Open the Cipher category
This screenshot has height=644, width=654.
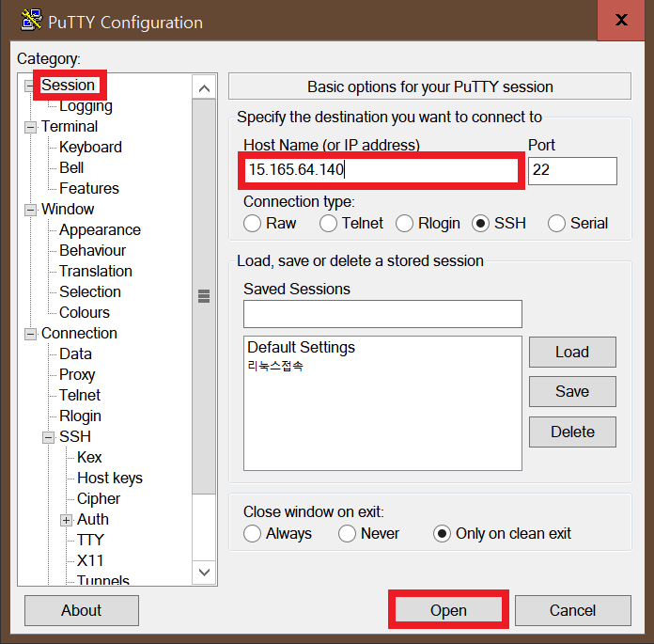coord(99,498)
